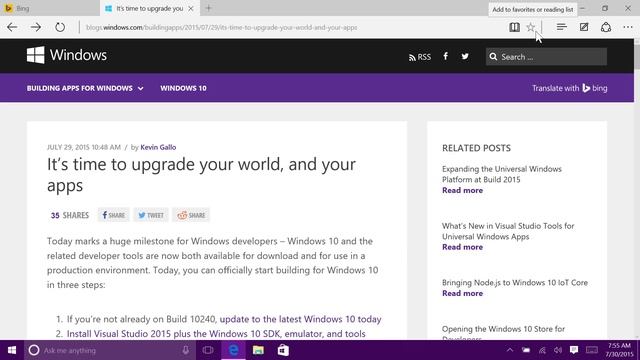
Task: Open Edge More actions ellipsis menu
Action: (x=628, y=27)
